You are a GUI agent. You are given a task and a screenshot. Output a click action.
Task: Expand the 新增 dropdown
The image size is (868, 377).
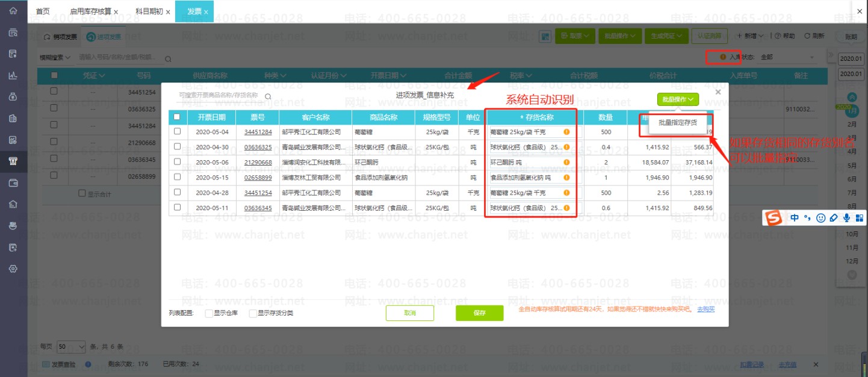pyautogui.click(x=749, y=36)
